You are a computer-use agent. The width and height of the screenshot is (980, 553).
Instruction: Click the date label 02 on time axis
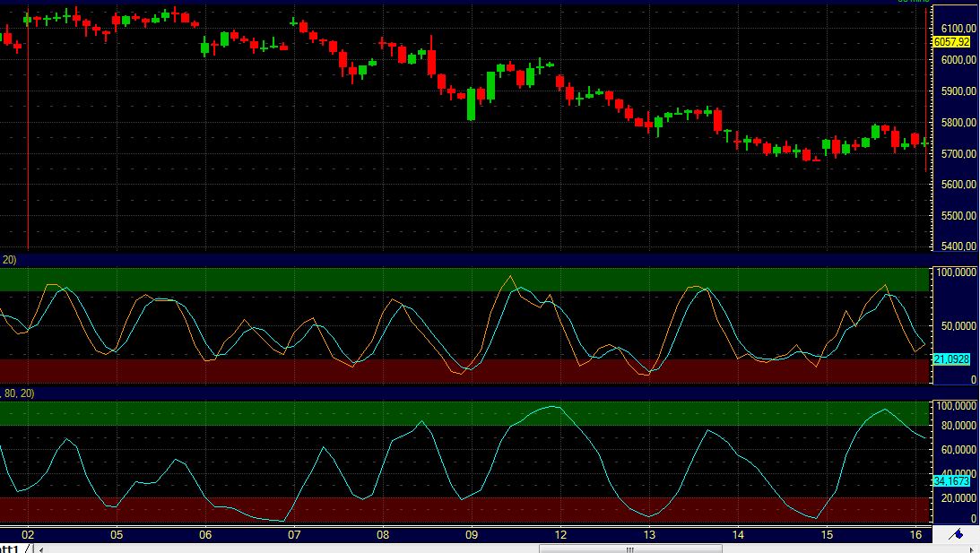[x=28, y=535]
